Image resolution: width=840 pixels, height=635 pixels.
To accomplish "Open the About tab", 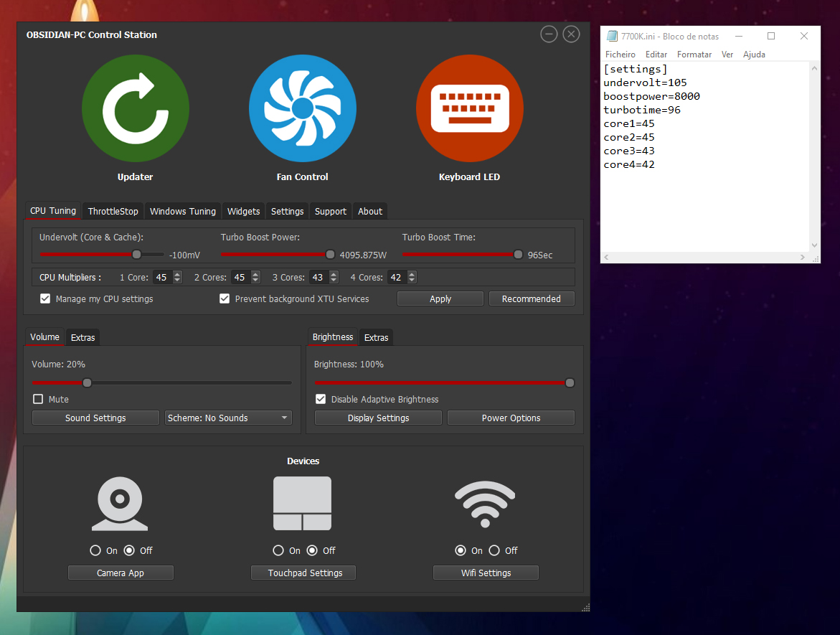I will 370,211.
